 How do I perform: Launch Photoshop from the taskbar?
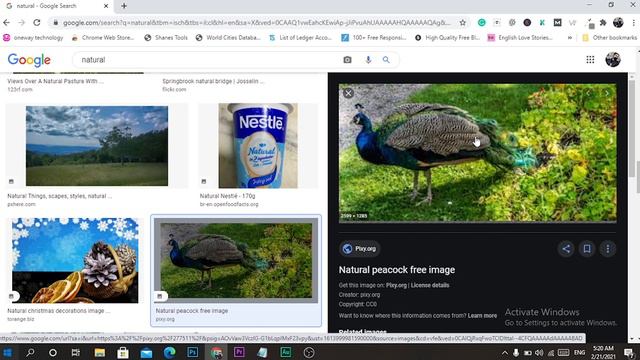click(193, 352)
